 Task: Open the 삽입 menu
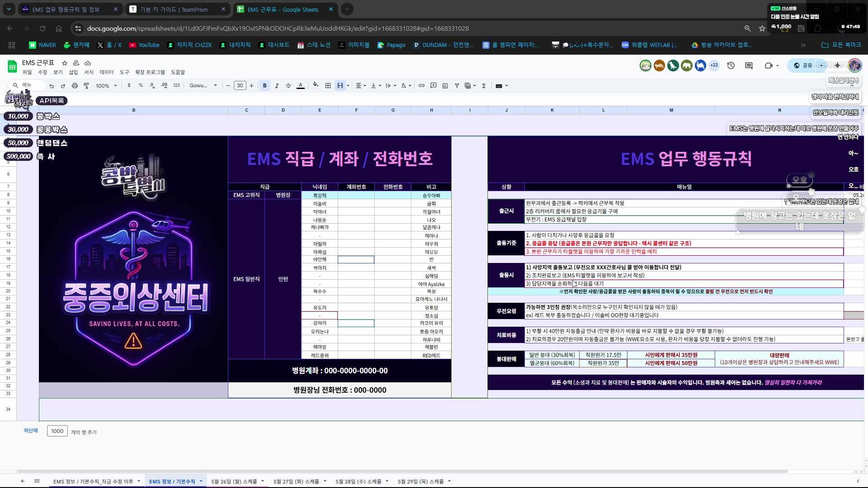(73, 72)
